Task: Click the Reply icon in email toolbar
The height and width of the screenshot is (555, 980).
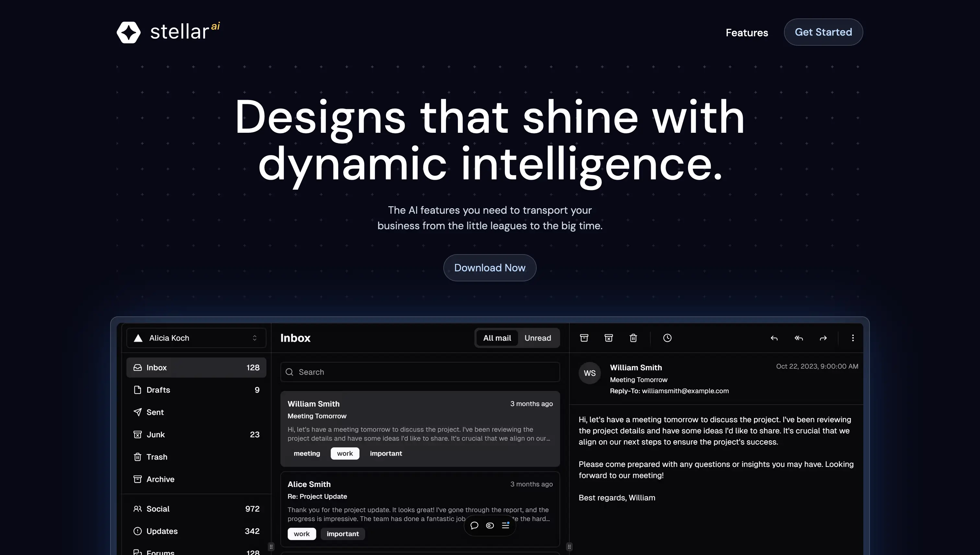Action: [773, 337]
